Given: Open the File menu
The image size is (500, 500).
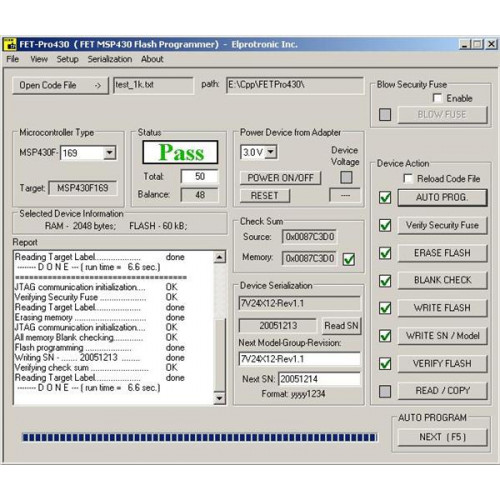Looking at the screenshot, I should (x=13, y=59).
